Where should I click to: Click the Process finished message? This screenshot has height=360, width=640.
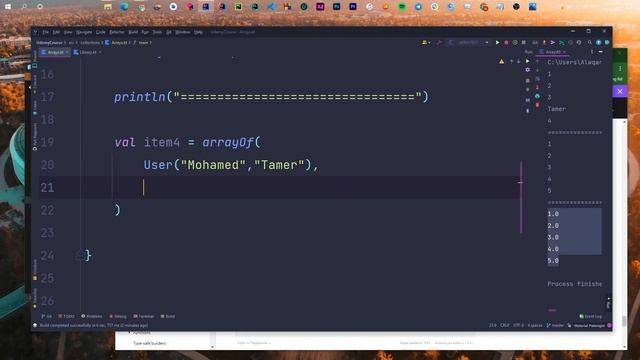pyautogui.click(x=574, y=284)
